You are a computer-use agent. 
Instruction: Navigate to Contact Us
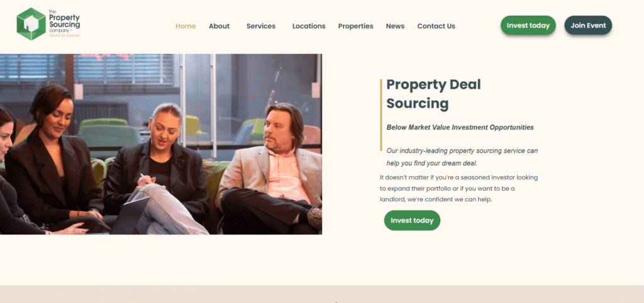click(436, 26)
